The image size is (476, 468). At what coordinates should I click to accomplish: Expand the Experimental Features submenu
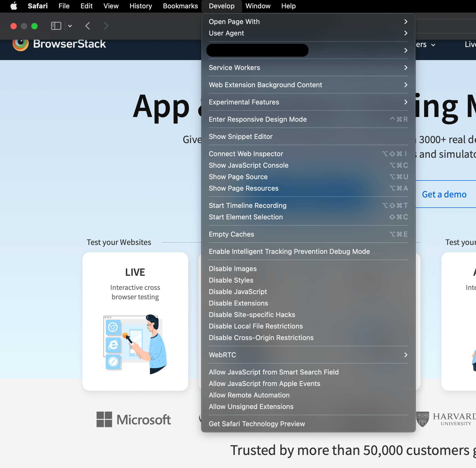point(244,102)
